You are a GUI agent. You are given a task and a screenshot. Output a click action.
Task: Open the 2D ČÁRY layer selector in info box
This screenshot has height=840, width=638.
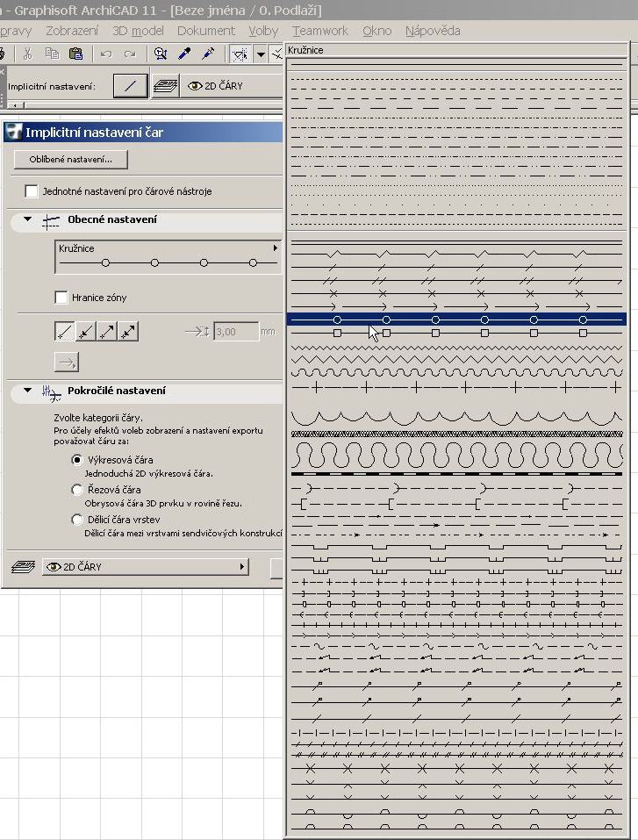pyautogui.click(x=233, y=86)
